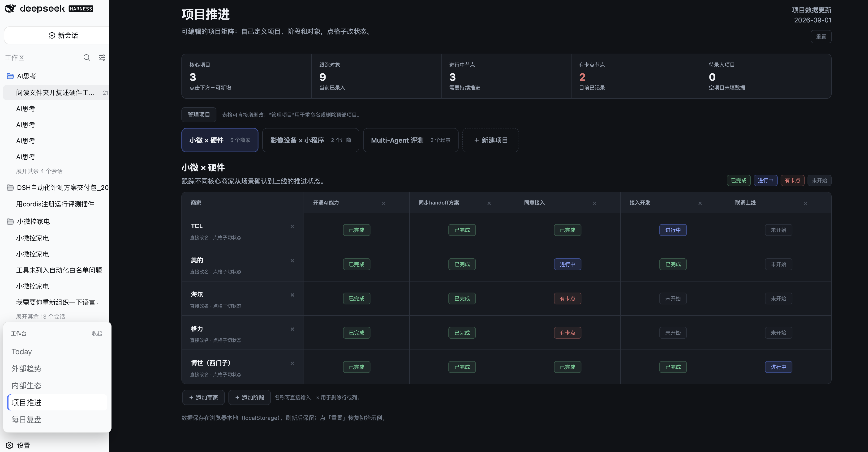The image size is (868, 452).
Task: Toggle 格力 同意接入 status cell 有卡点
Action: 567,333
